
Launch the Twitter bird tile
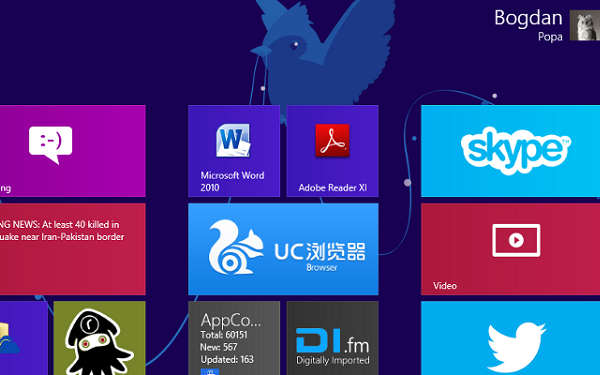click(510, 338)
